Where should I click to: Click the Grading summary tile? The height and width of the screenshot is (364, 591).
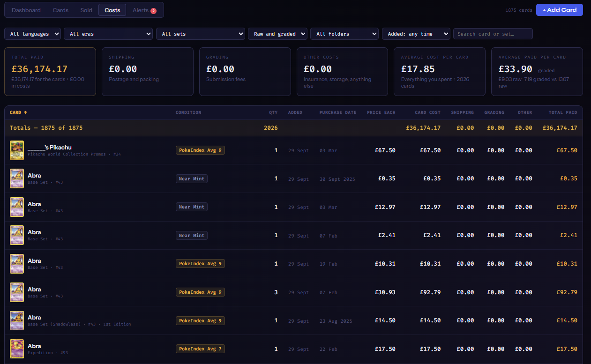245,72
